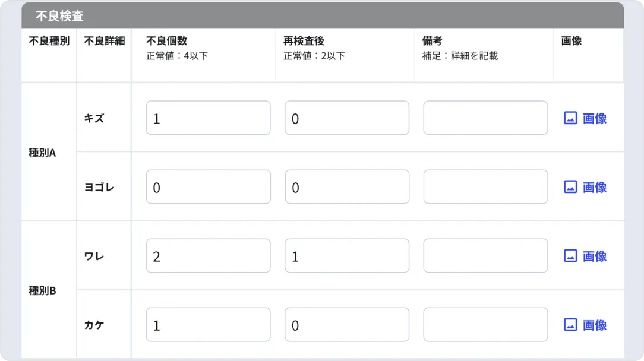Select the 再検査後 field for ヨゴレ
644x361 pixels.
[347, 187]
